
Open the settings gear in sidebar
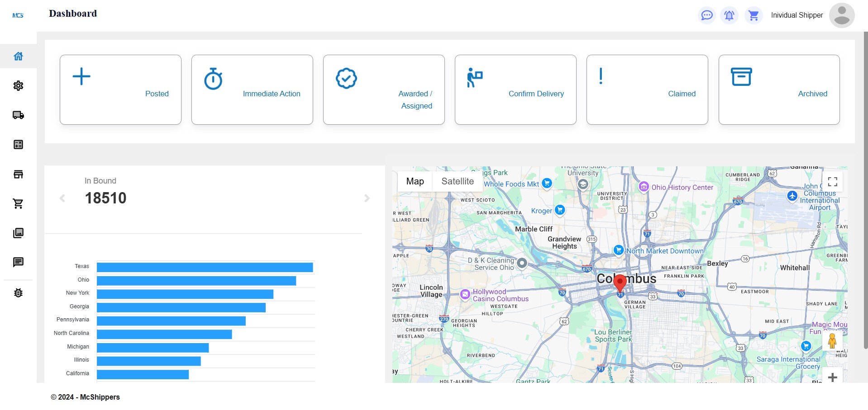(18, 85)
